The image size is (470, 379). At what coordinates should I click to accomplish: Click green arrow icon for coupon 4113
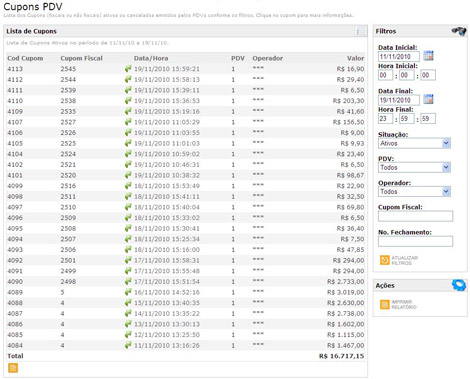(x=128, y=69)
